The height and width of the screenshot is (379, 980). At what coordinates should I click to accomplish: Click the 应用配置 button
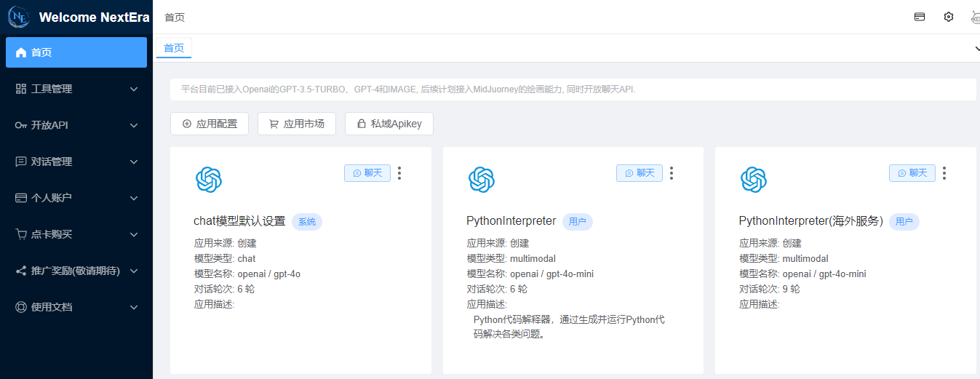(x=210, y=124)
